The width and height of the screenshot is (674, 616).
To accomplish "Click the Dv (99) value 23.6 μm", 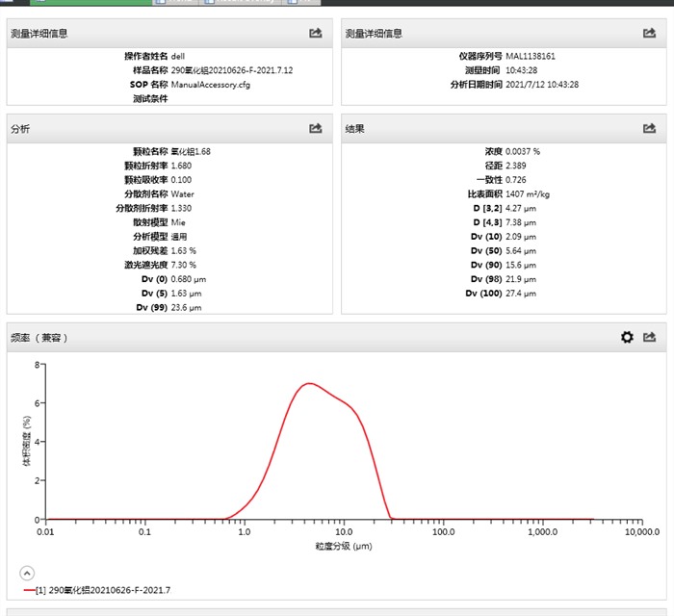I will click(x=186, y=307).
